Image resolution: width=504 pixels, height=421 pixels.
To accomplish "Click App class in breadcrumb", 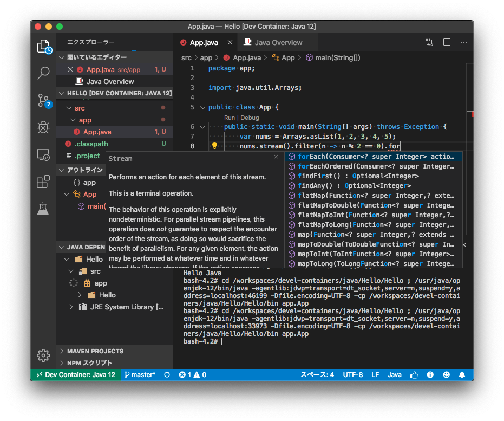I will 283,57.
